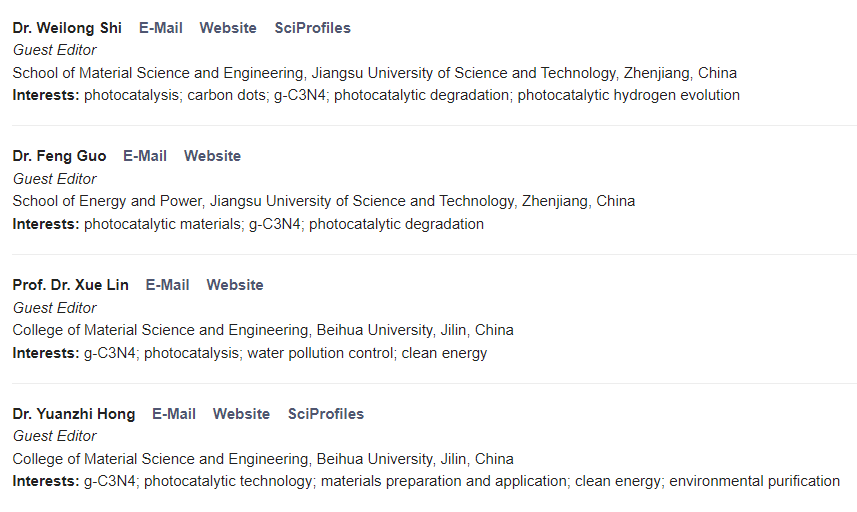
Task: Click the School of Material Science affiliation line
Action: click(374, 73)
